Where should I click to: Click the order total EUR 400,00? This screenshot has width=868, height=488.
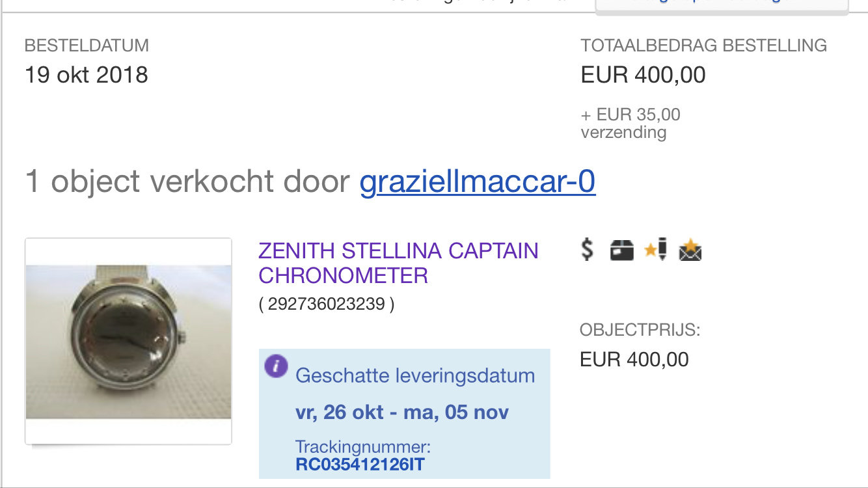(x=643, y=75)
